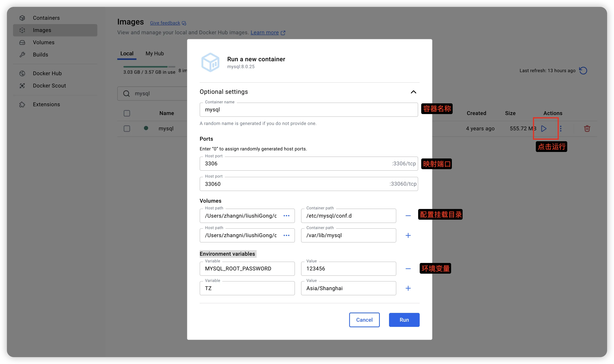Click the refresh images icon
Image resolution: width=614 pixels, height=364 pixels.
(x=583, y=71)
